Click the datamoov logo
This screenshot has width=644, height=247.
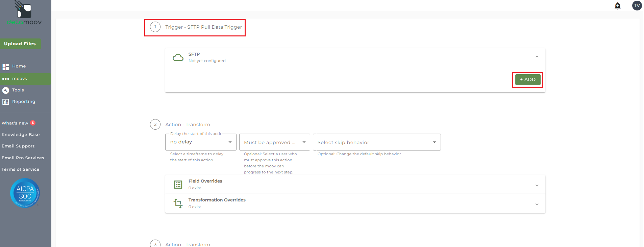pos(24,13)
